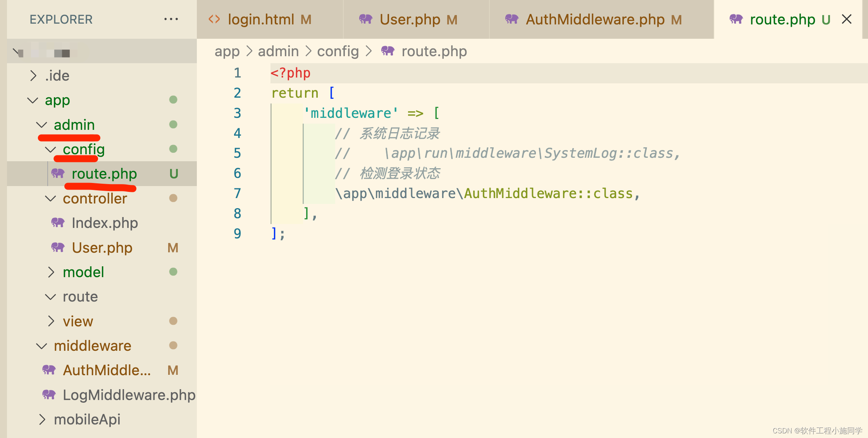Image resolution: width=868 pixels, height=438 pixels.
Task: Click the config breadcrumb item
Action: (x=338, y=51)
